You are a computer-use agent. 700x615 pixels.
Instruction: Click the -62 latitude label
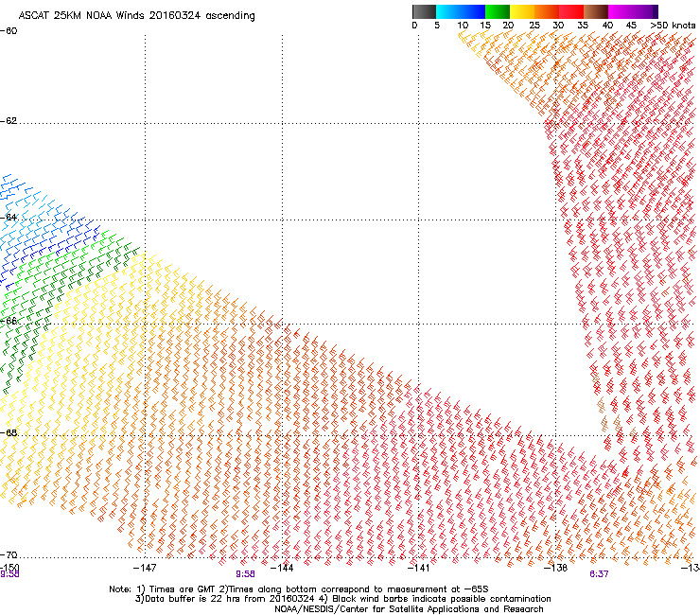(x=9, y=121)
